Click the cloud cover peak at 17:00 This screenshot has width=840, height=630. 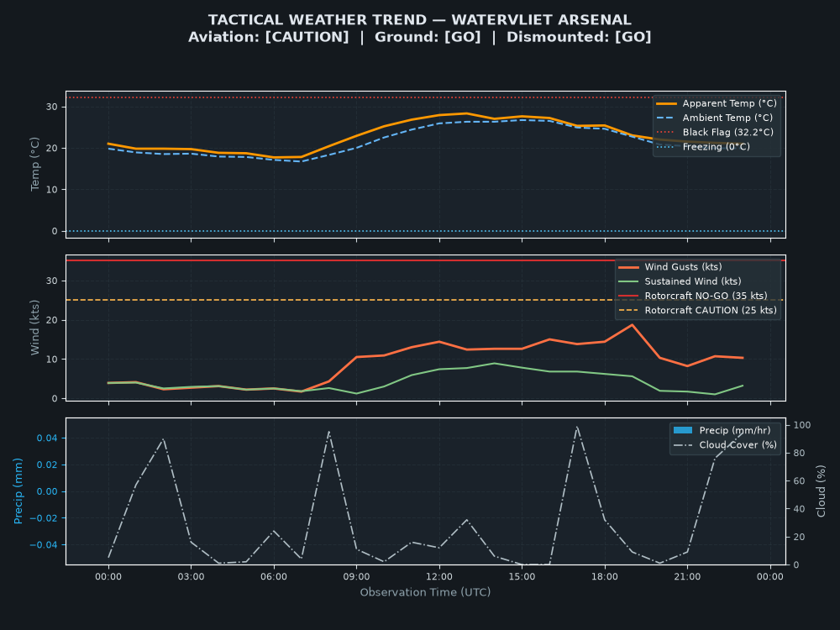point(577,427)
